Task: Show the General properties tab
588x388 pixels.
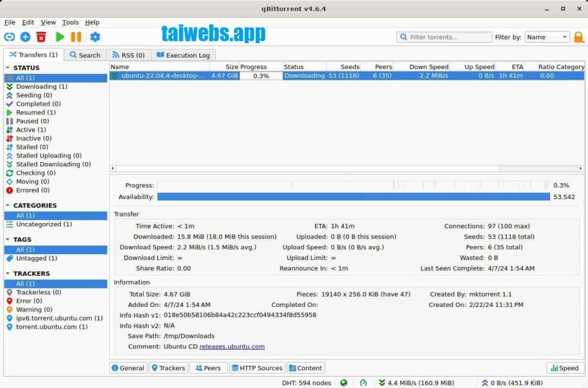Action: (128, 368)
